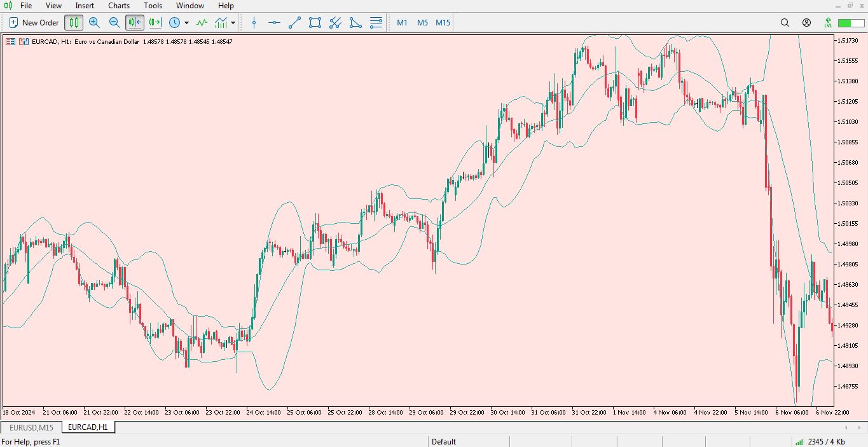
Task: Select the trendline drawing tool
Action: pos(294,23)
